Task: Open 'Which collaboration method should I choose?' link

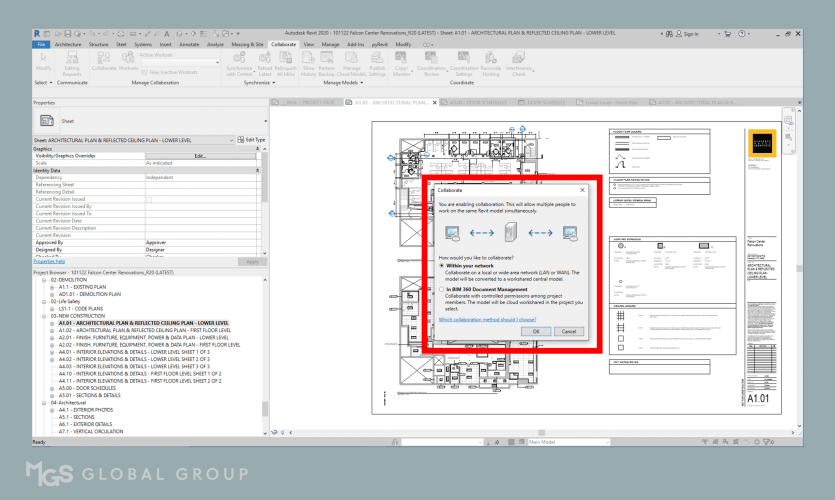Action: pyautogui.click(x=487, y=320)
